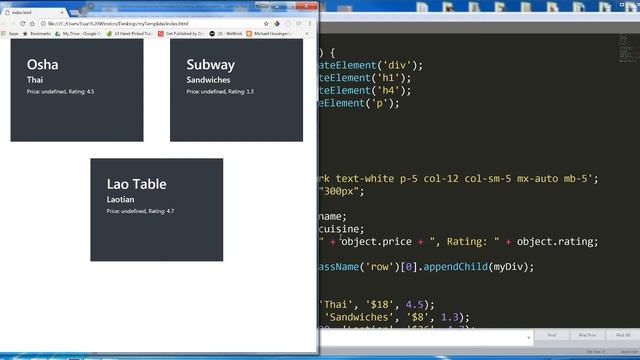Image resolution: width=640 pixels, height=360 pixels.
Task: Click the Find button in the editor
Action: (552, 335)
